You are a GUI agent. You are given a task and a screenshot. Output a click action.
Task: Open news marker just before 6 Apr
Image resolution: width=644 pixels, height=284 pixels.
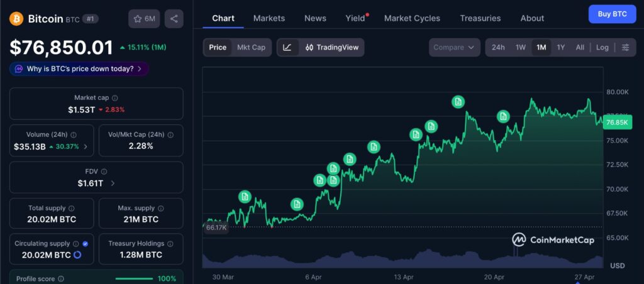pos(297,204)
